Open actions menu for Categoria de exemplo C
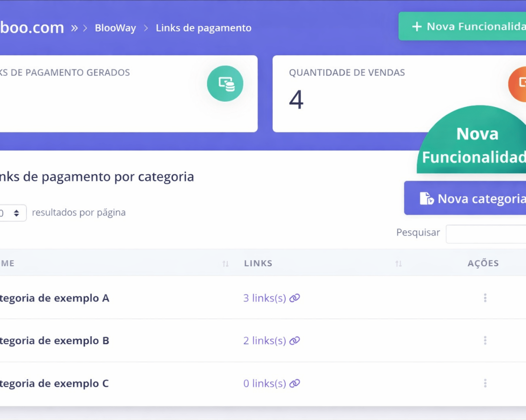526x420 pixels. pyautogui.click(x=485, y=383)
